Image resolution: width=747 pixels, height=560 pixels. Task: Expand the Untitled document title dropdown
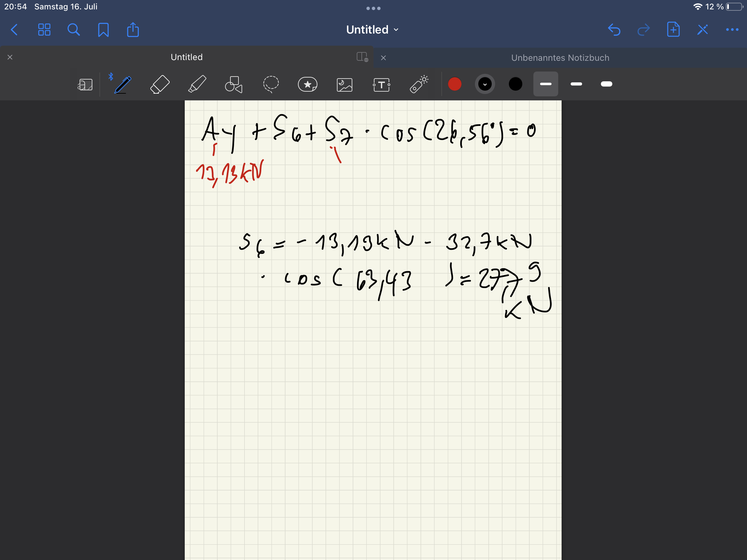(372, 30)
